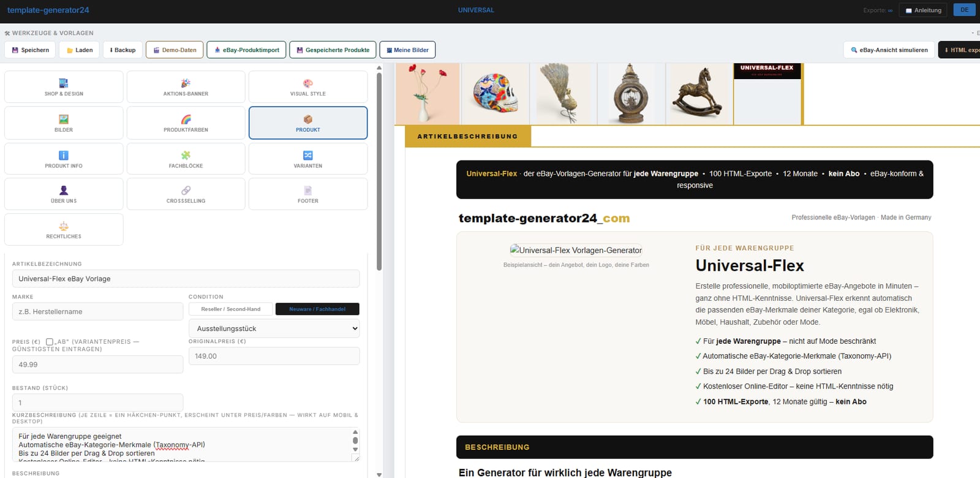Click the template-generator24_com preview logo
Image resolution: width=980 pixels, height=478 pixels.
tap(544, 218)
